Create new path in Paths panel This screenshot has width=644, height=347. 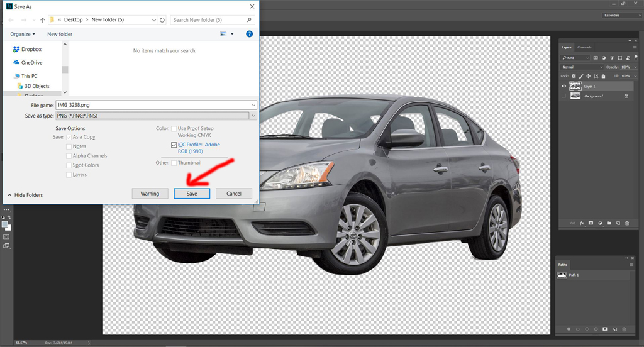[x=615, y=329]
